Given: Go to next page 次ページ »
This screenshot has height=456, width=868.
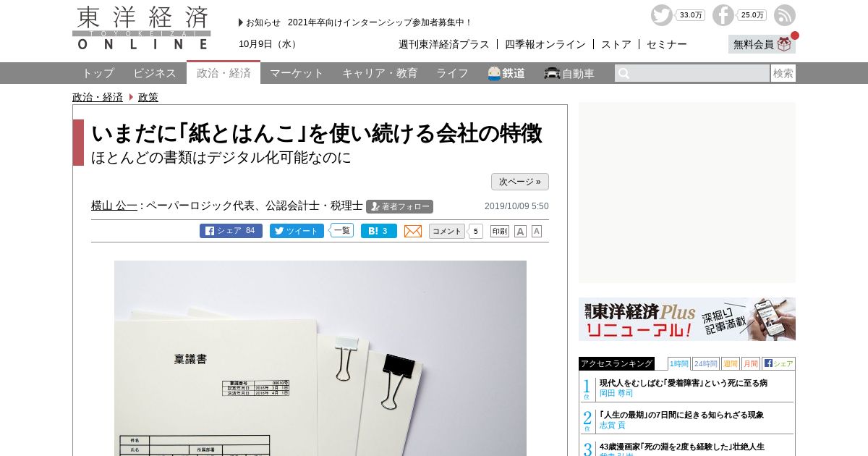Looking at the screenshot, I should click(x=520, y=182).
